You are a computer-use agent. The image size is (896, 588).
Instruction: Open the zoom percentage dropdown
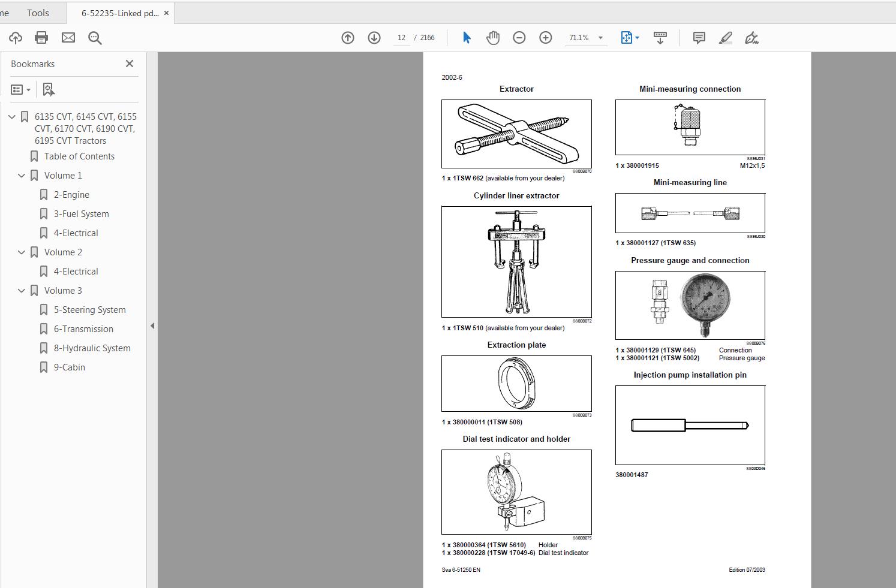(x=600, y=37)
